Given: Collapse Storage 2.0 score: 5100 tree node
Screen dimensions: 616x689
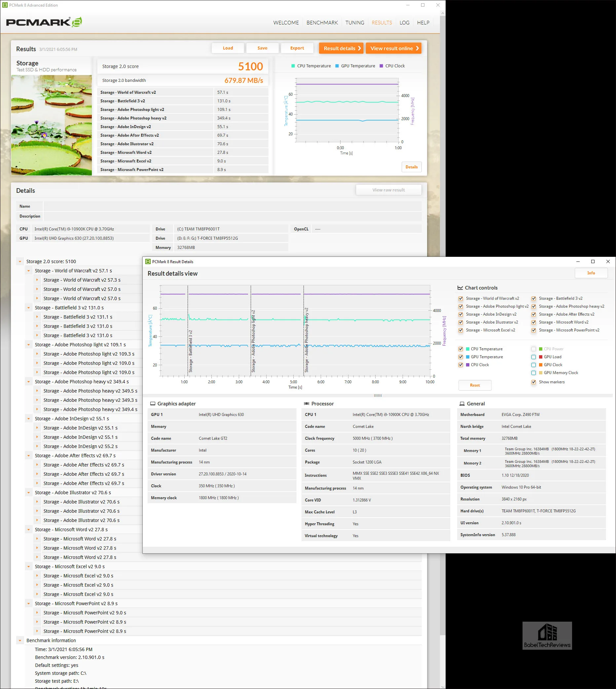Looking at the screenshot, I should (x=20, y=261).
